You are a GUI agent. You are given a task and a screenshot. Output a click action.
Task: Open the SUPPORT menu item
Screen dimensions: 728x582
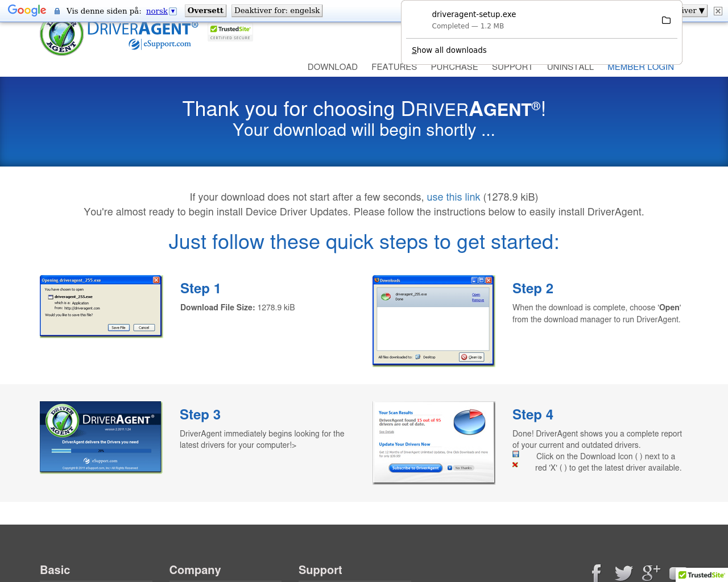click(x=512, y=67)
